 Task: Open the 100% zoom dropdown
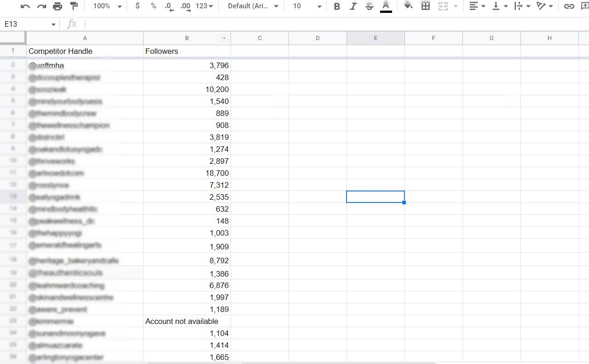pos(107,6)
